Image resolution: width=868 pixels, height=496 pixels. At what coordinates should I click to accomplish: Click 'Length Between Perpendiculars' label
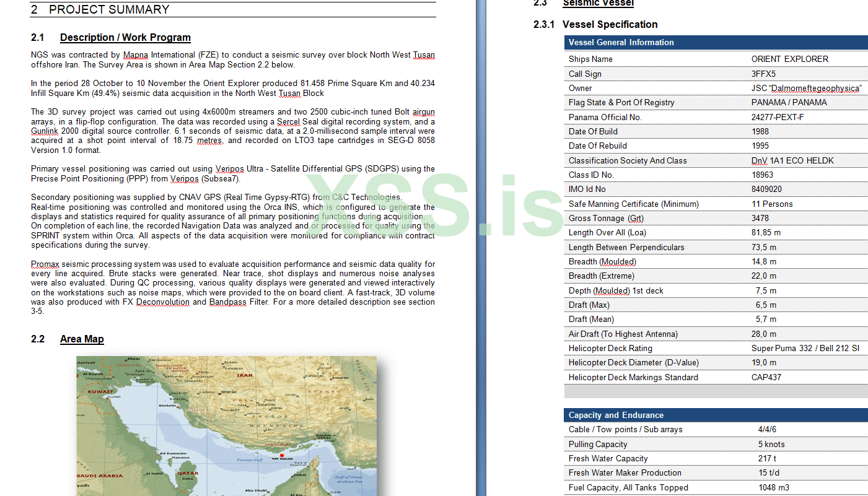[626, 247]
